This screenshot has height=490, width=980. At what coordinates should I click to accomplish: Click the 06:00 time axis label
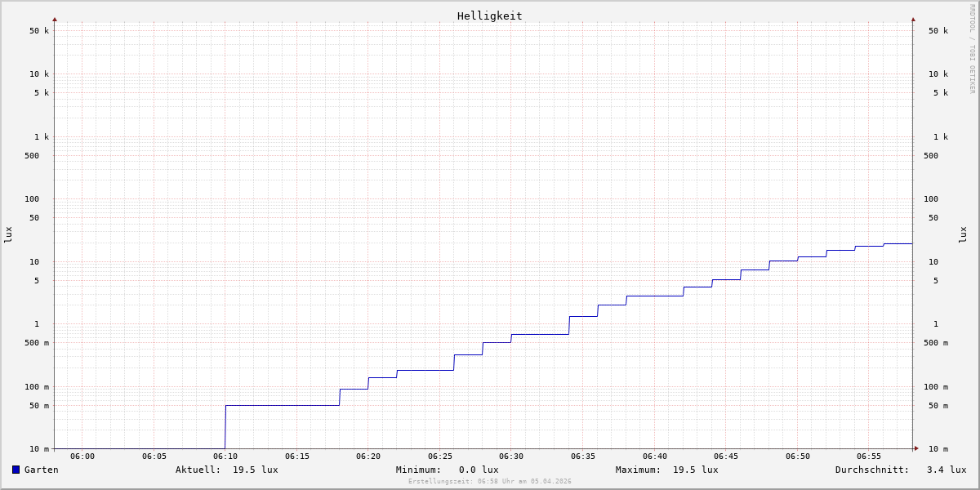[82, 457]
